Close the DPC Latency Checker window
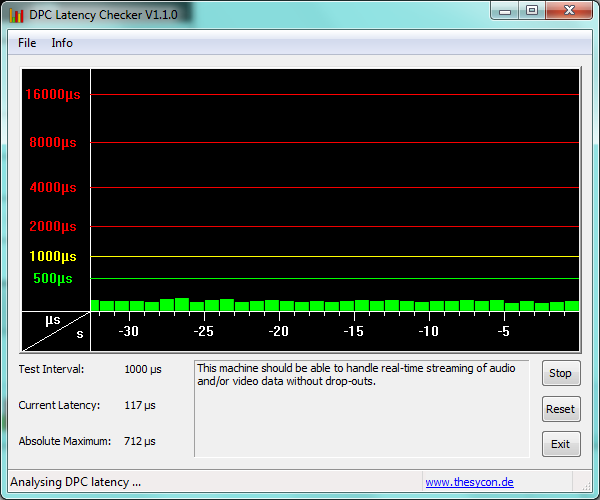Viewport: 600px width, 500px height. click(569, 11)
